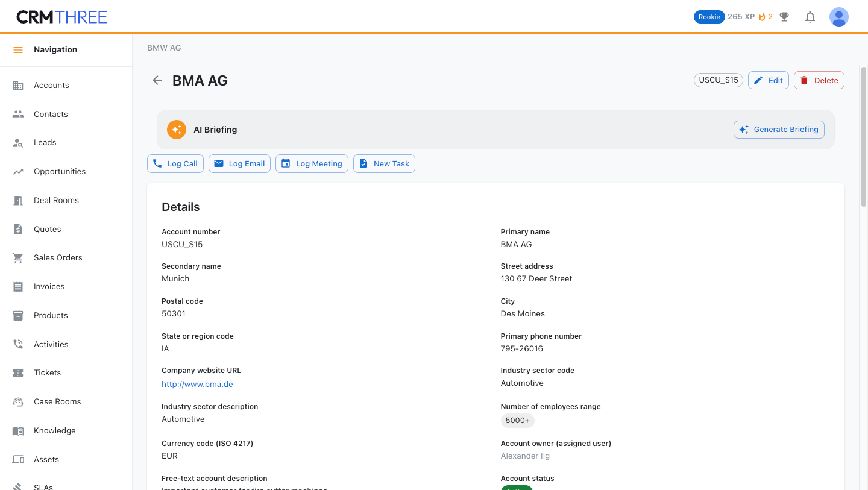This screenshot has width=868, height=490.
Task: Click the city value Des Moines
Action: [x=523, y=314]
